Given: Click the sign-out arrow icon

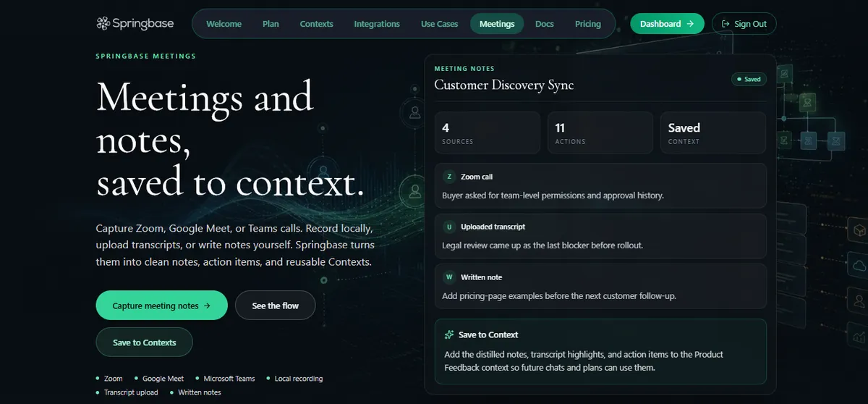Looking at the screenshot, I should click(726, 24).
